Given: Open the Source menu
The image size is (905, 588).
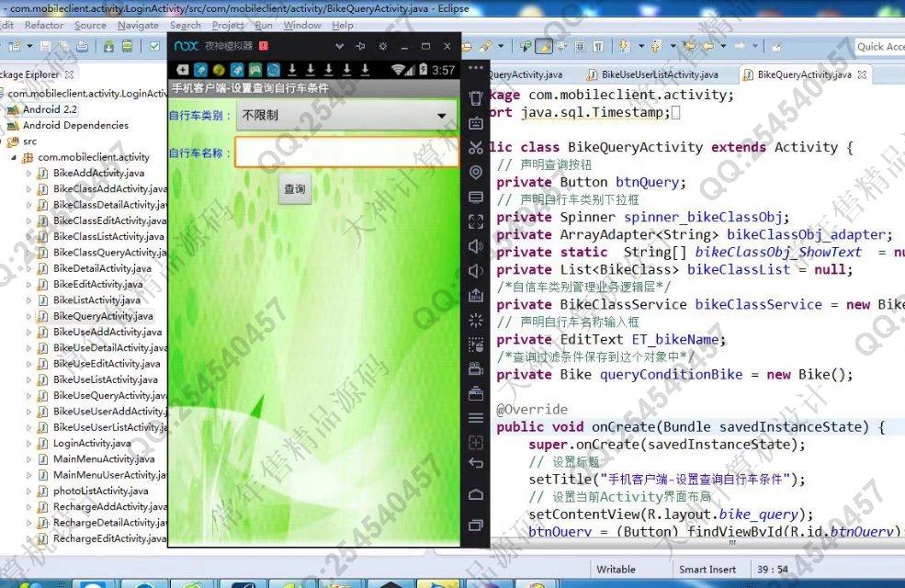Looking at the screenshot, I should point(90,26).
